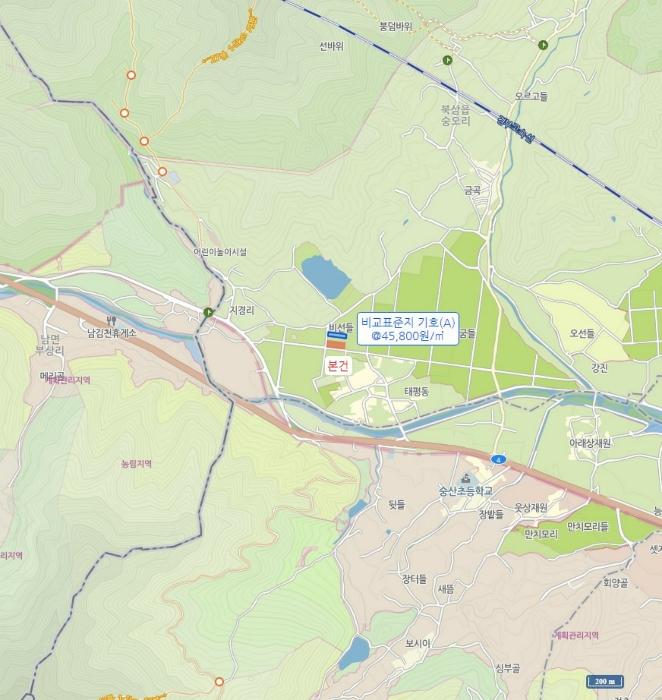Click the green flag icon above 오르고들
The image size is (662, 700).
click(x=543, y=45)
